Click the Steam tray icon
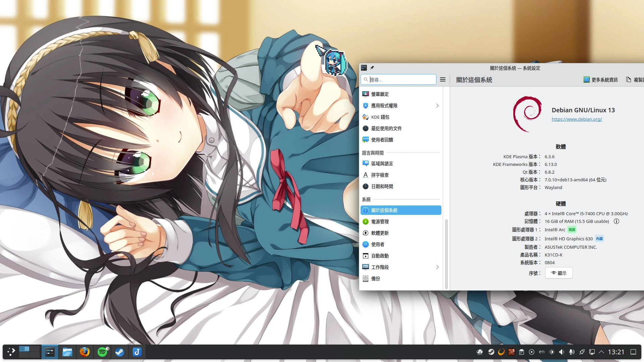 491,352
